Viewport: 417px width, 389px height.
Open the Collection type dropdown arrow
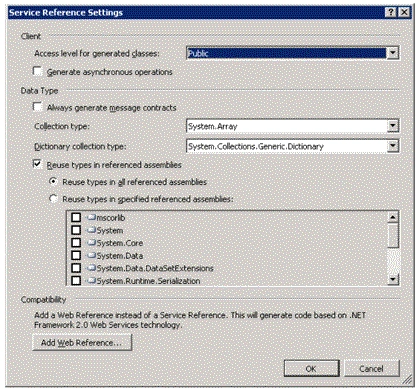(393, 126)
